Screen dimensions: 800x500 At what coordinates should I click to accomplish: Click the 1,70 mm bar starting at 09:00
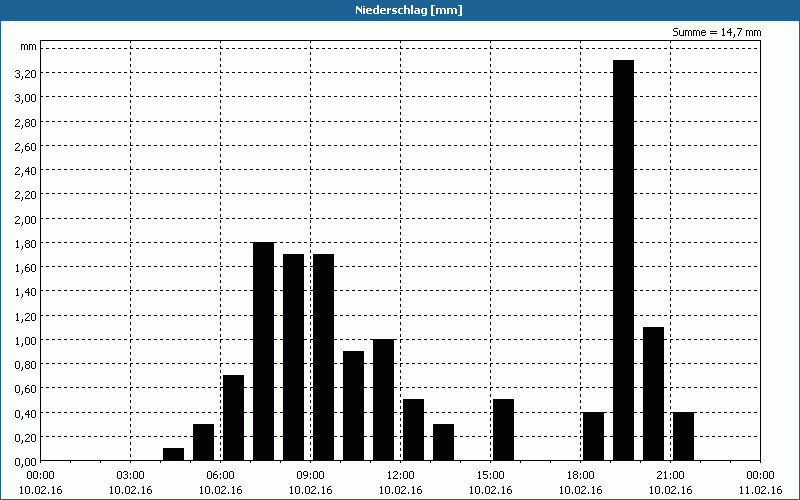pyautogui.click(x=323, y=358)
